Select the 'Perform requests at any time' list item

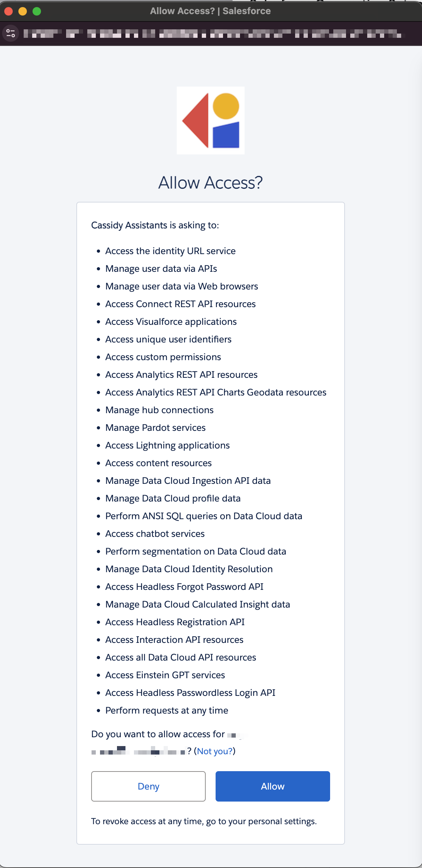(x=166, y=710)
